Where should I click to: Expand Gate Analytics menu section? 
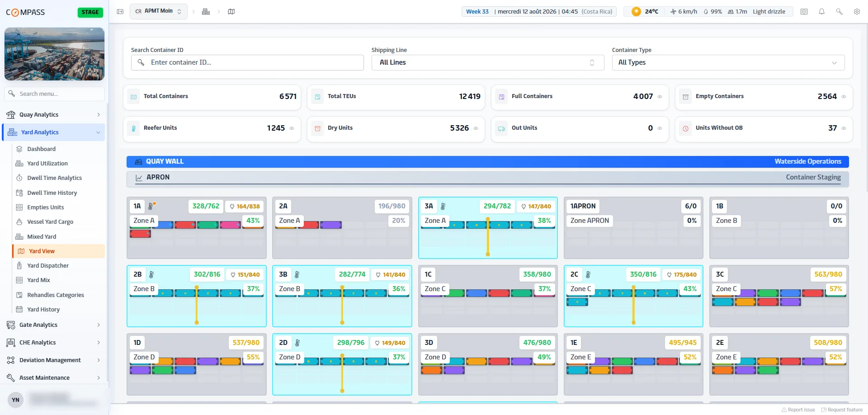[54, 325]
